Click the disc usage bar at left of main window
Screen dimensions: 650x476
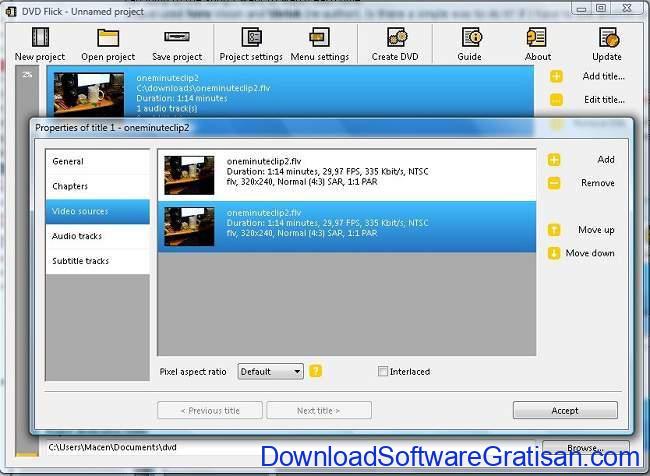pos(27,261)
